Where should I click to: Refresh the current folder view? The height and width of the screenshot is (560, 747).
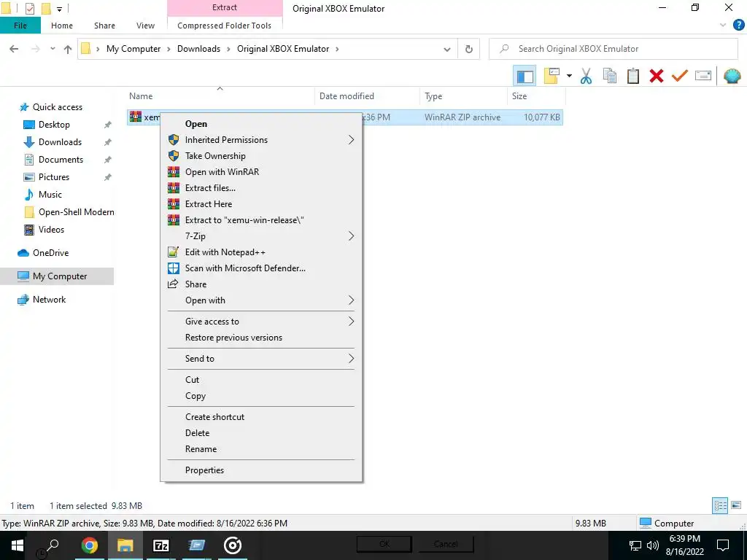469,49
